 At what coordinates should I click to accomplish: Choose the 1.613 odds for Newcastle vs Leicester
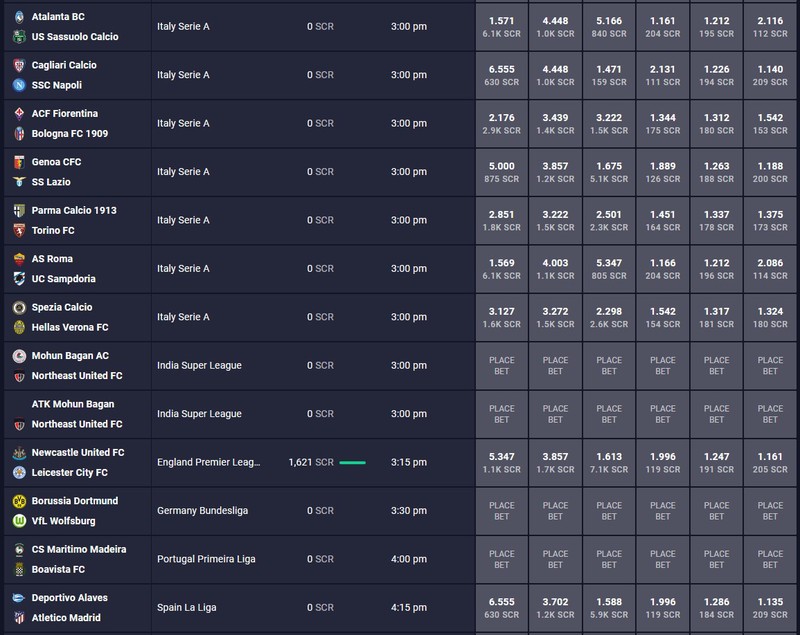point(609,463)
